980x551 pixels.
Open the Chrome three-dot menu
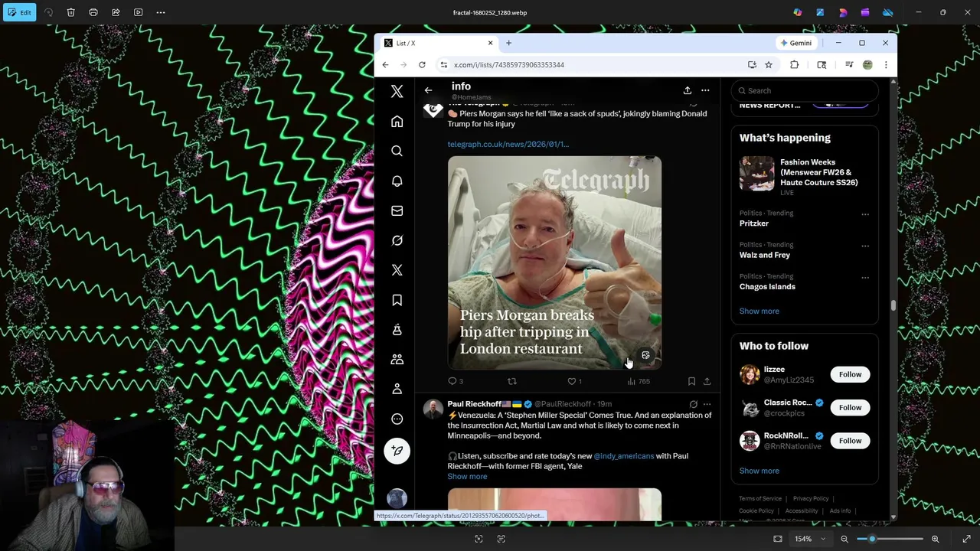886,65
